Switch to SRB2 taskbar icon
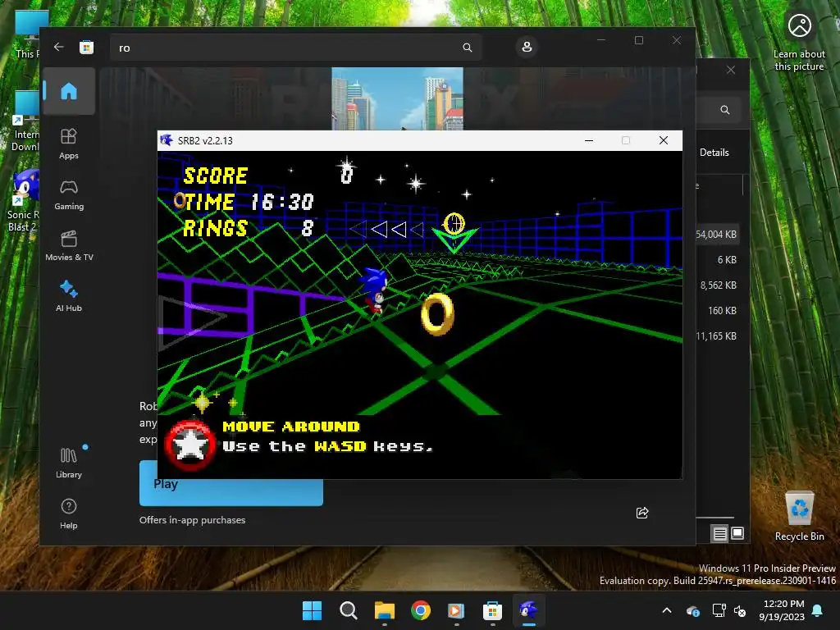The image size is (840, 630). (529, 610)
